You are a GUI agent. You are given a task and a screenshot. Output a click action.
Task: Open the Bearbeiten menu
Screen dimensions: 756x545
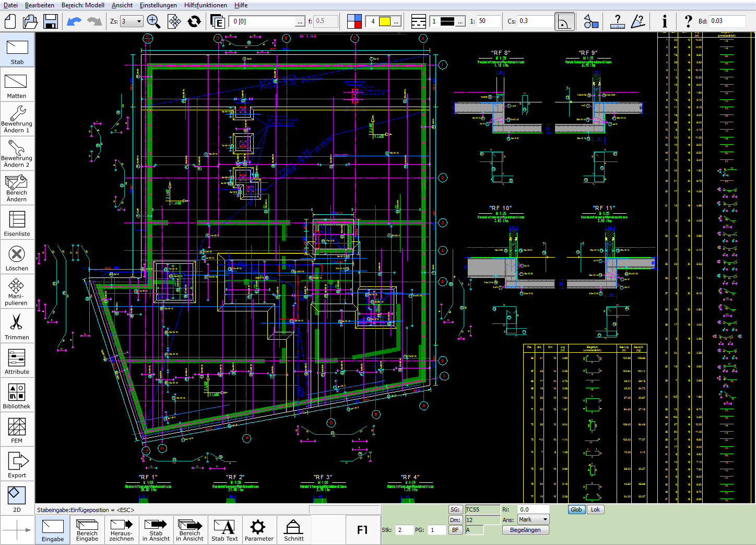click(x=40, y=5)
